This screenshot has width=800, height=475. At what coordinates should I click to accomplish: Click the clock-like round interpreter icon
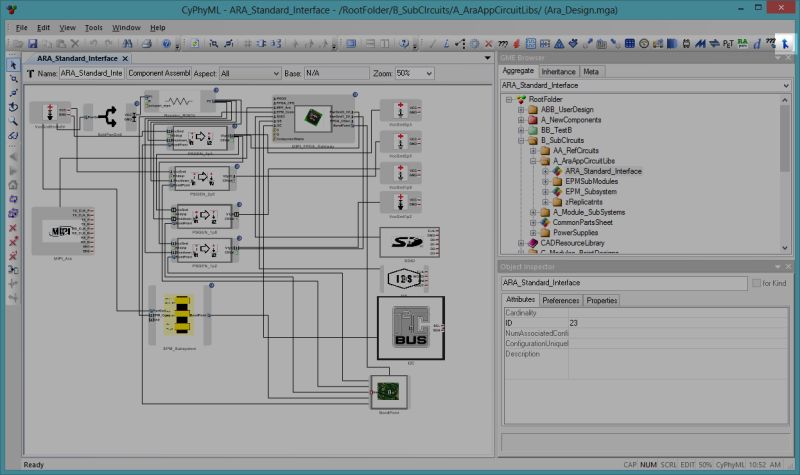[x=644, y=44]
